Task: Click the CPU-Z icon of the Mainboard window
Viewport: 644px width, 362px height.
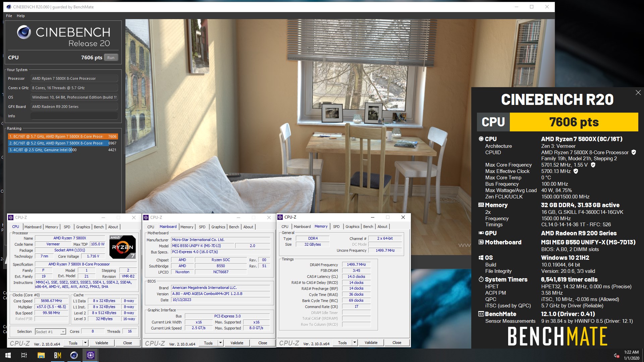Action: (x=146, y=218)
